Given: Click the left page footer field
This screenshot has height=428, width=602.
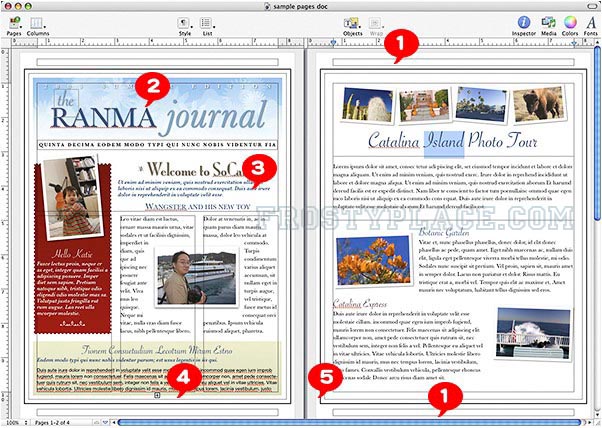Looking at the screenshot, I should (157, 412).
